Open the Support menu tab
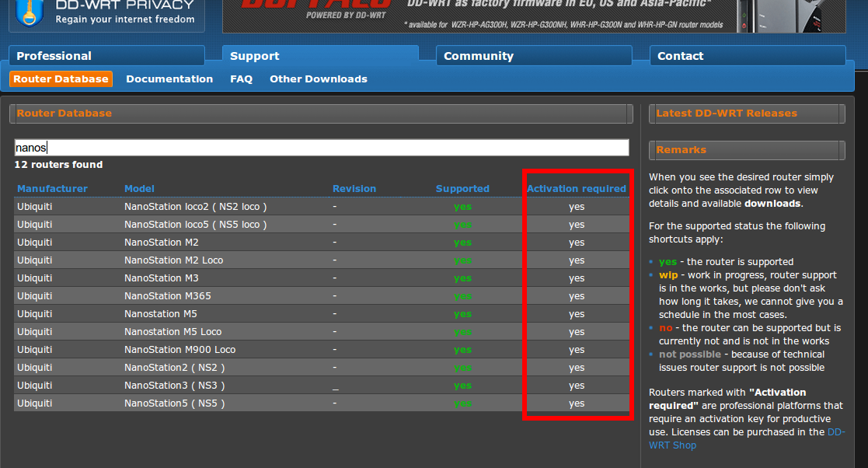The height and width of the screenshot is (468, 868). point(320,56)
